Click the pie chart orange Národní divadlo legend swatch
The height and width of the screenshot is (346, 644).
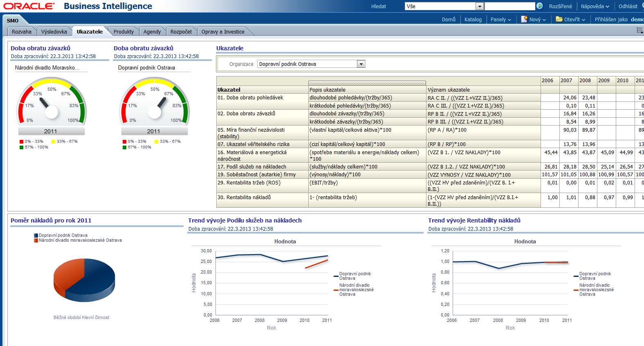(36, 240)
